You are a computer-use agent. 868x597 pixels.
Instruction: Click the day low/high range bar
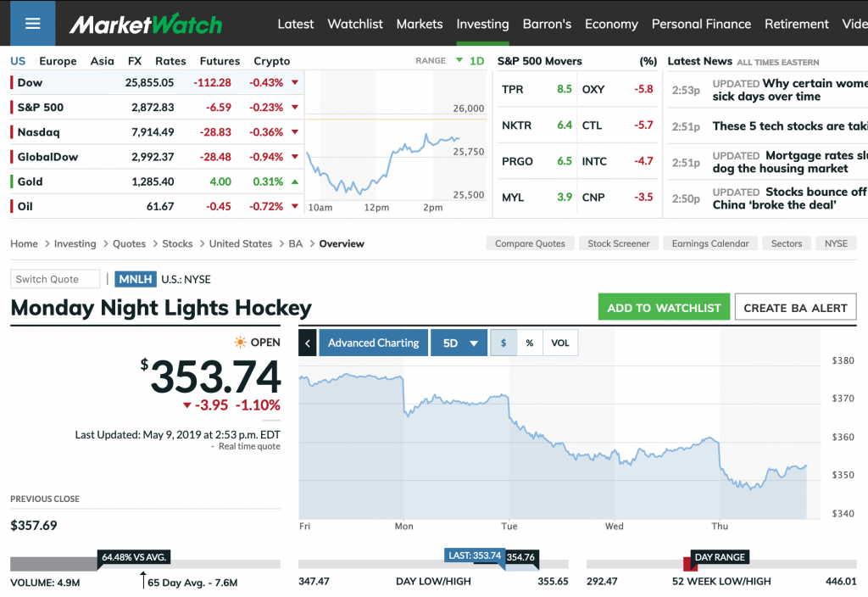click(433, 564)
